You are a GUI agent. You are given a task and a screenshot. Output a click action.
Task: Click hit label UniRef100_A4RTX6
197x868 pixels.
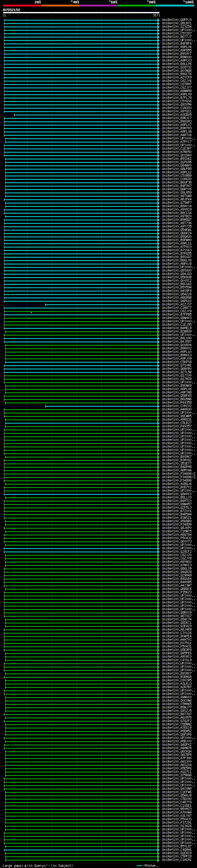click(177, 135)
